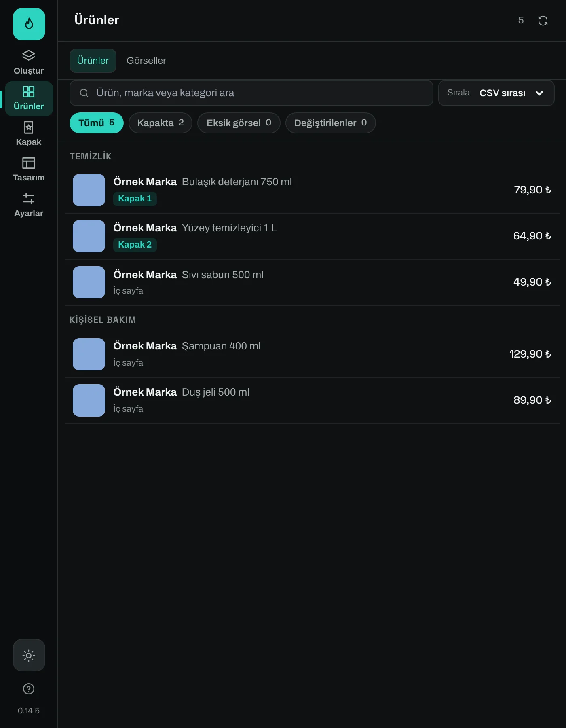566x728 pixels.
Task: Click the Duş jeli product thumbnail
Action: [89, 400]
